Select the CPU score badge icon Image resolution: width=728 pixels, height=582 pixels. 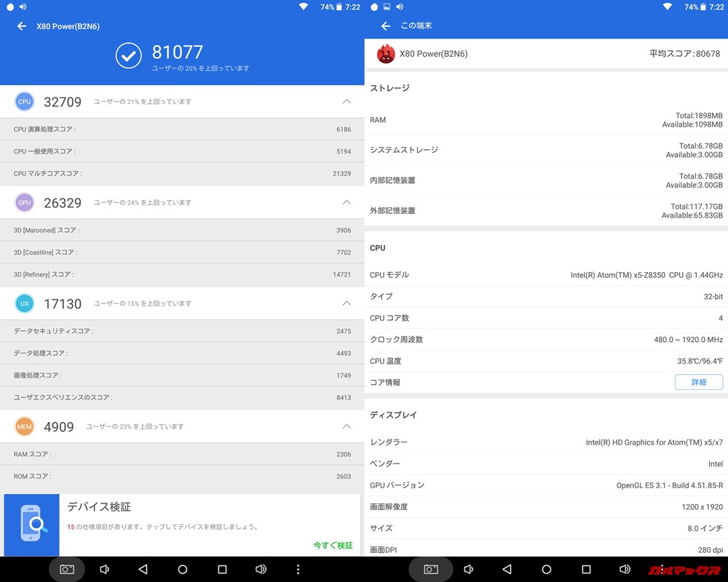click(24, 101)
